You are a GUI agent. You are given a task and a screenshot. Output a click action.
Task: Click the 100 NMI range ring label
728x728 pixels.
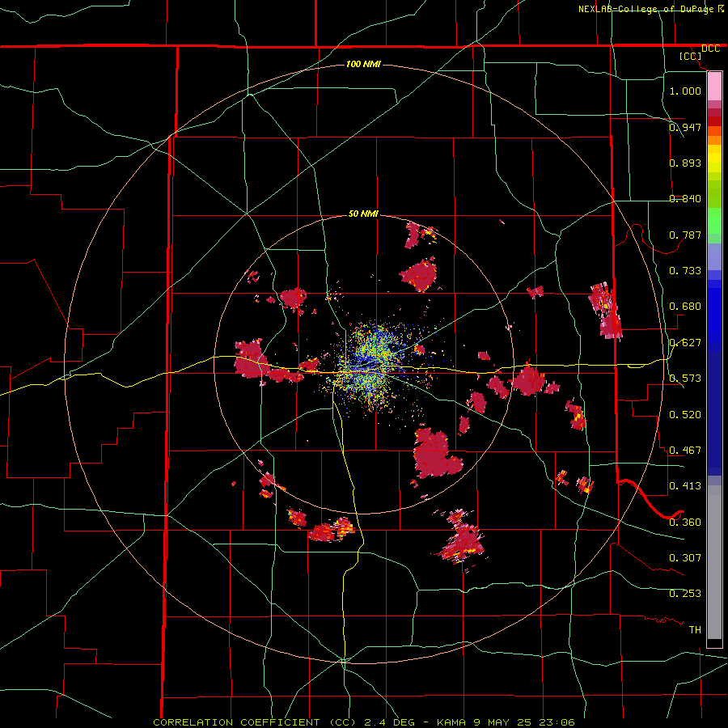[363, 64]
